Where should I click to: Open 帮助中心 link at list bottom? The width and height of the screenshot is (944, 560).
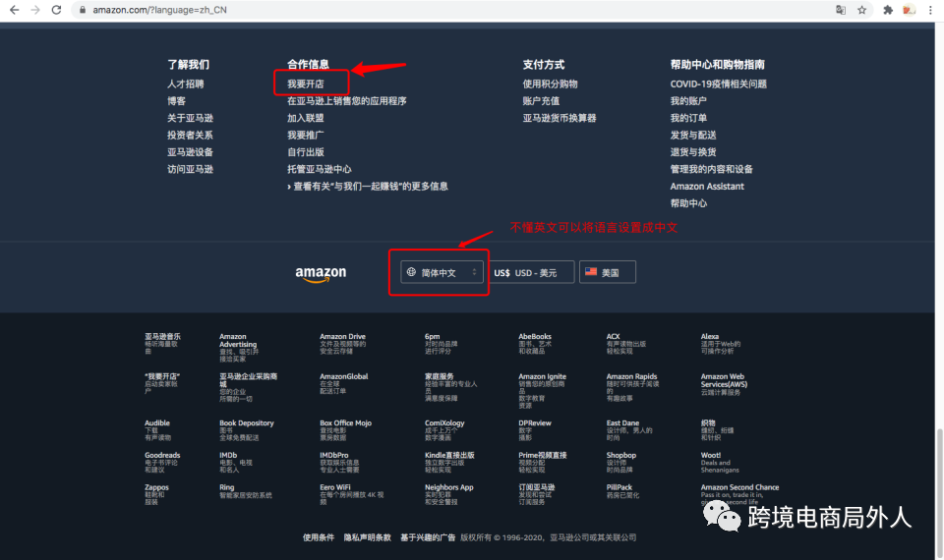pyautogui.click(x=688, y=203)
